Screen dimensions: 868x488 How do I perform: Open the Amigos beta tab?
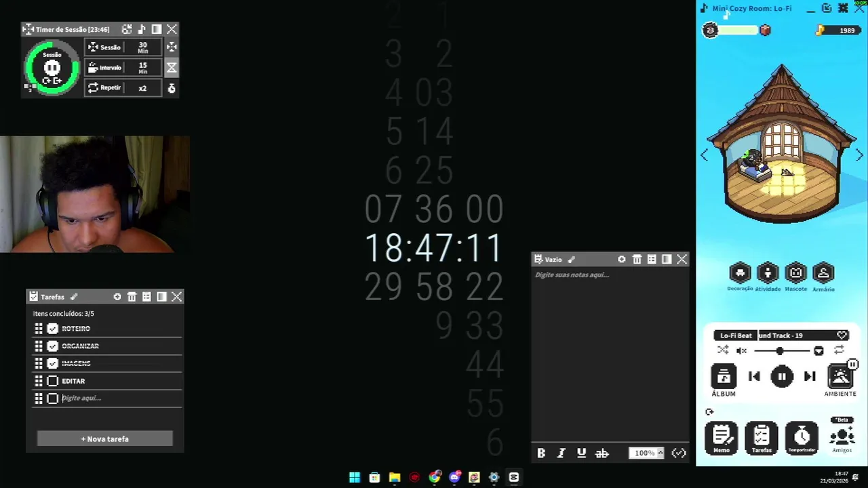point(842,436)
